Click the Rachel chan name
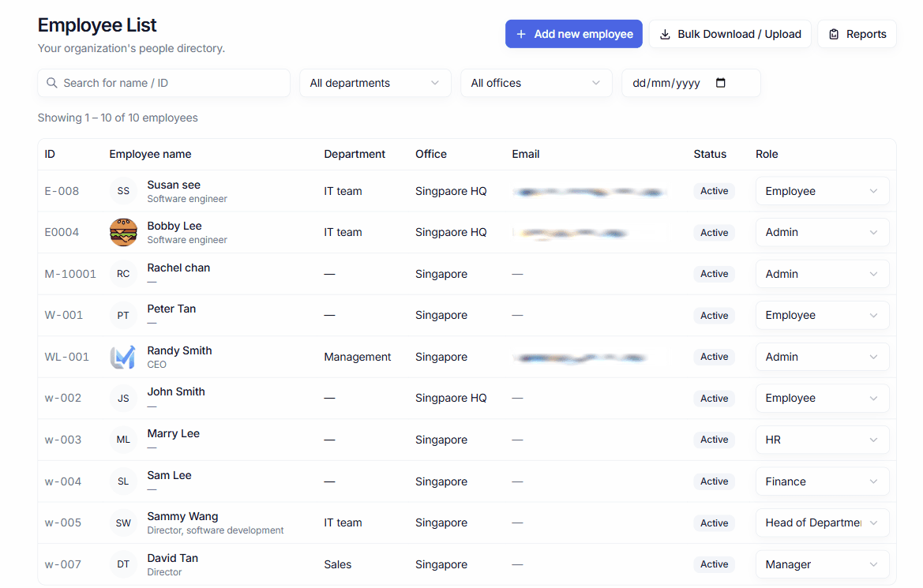Image resolution: width=923 pixels, height=588 pixels. [x=178, y=268]
